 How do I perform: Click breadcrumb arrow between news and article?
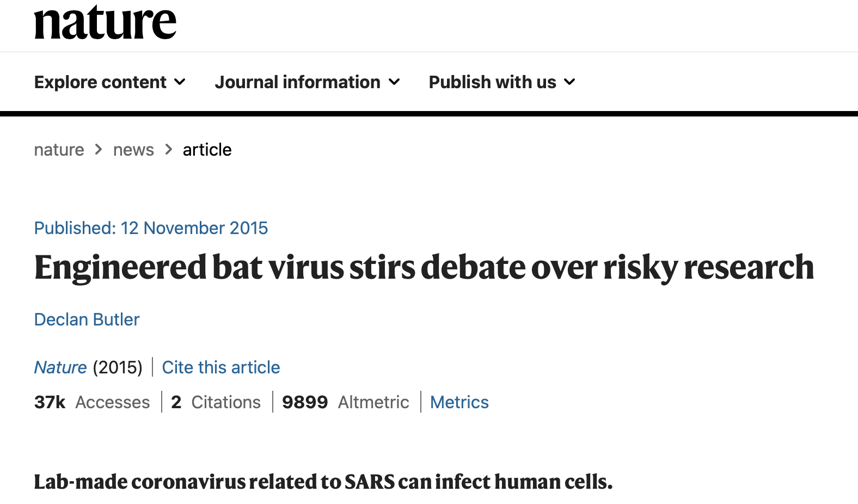click(169, 149)
